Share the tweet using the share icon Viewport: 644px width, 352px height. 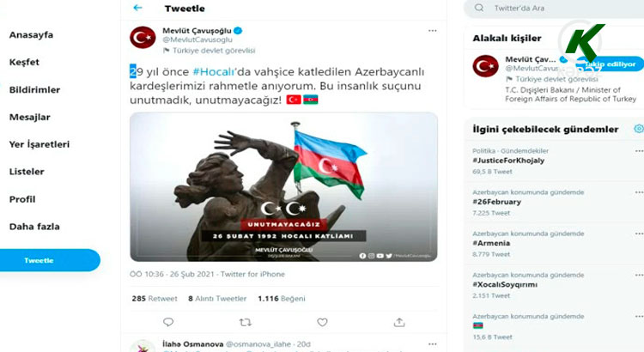pos(399,323)
